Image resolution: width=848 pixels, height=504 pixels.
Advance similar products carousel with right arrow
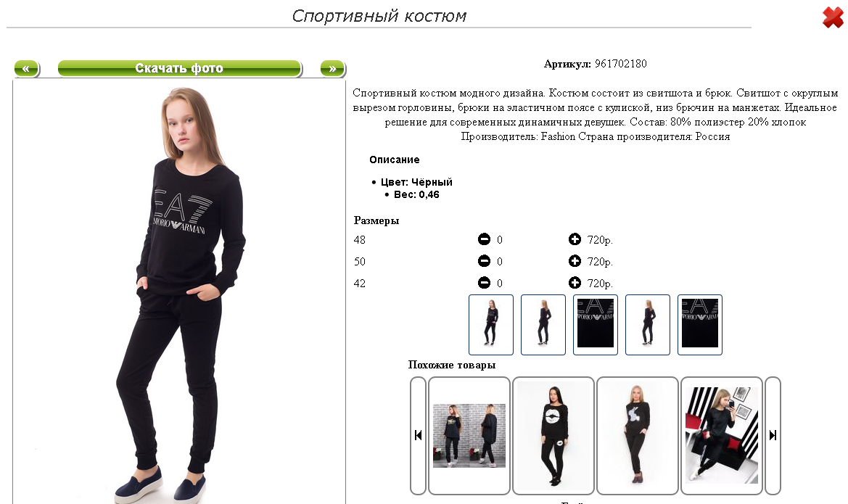773,435
